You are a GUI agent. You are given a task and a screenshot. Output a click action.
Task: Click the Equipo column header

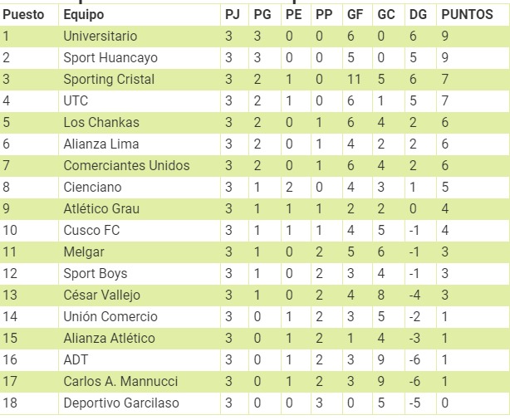pyautogui.click(x=83, y=15)
